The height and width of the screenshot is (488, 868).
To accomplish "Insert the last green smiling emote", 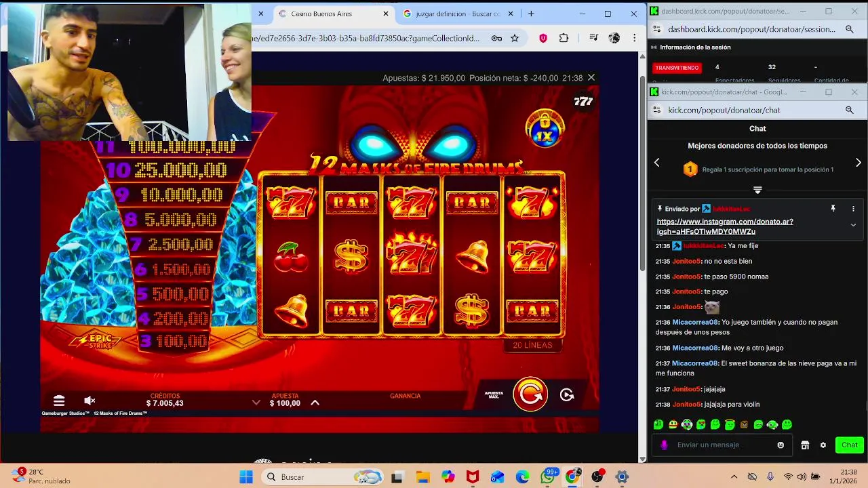I will pyautogui.click(x=787, y=425).
